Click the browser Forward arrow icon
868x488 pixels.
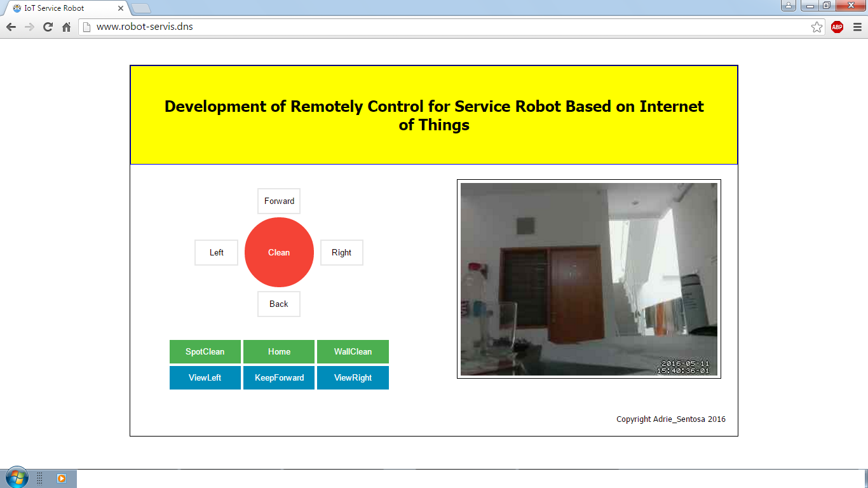(29, 27)
